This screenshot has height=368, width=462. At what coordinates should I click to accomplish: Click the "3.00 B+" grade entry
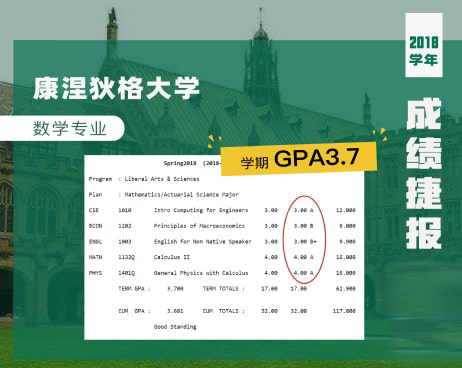(305, 241)
